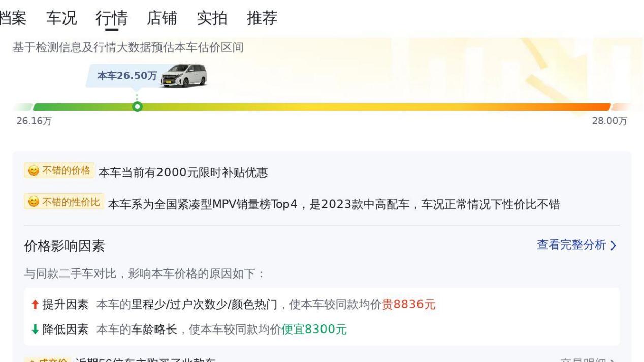
Task: Click the smiley icon in 不错的价格 badge
Action: [x=34, y=171]
